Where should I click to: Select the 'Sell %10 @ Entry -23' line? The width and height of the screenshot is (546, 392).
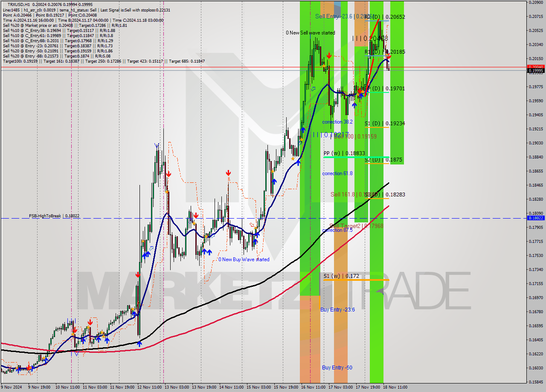58,46
